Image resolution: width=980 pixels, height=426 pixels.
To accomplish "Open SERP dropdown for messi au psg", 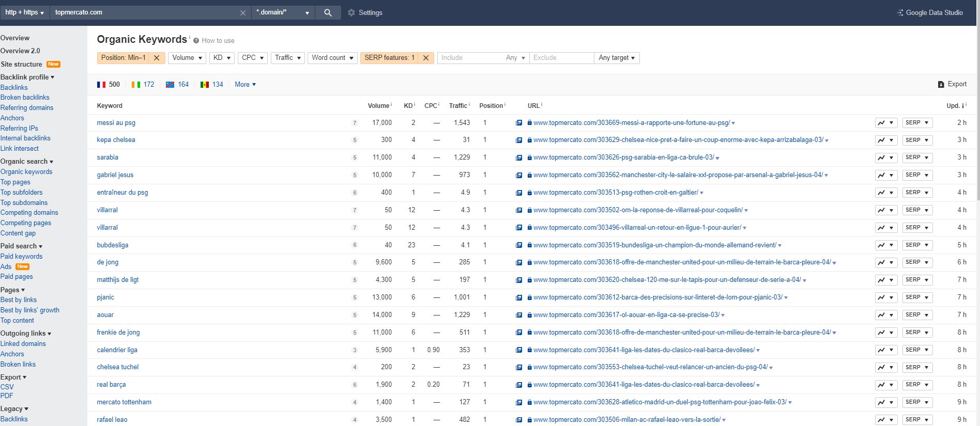I will [x=917, y=123].
